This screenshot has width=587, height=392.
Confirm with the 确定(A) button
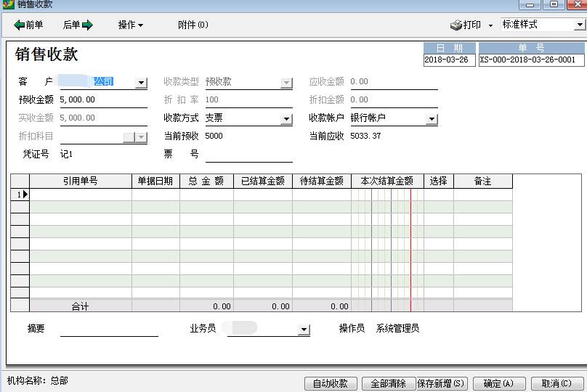[x=499, y=383]
